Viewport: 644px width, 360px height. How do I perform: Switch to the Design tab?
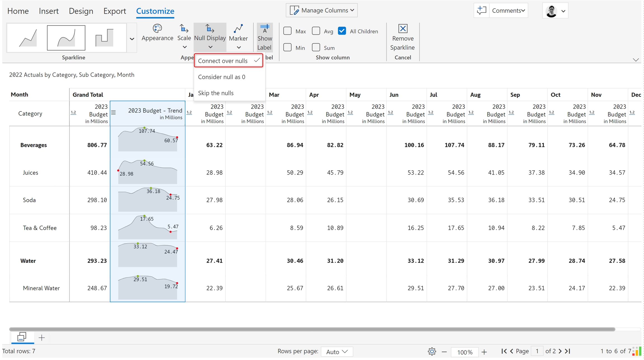tap(81, 11)
